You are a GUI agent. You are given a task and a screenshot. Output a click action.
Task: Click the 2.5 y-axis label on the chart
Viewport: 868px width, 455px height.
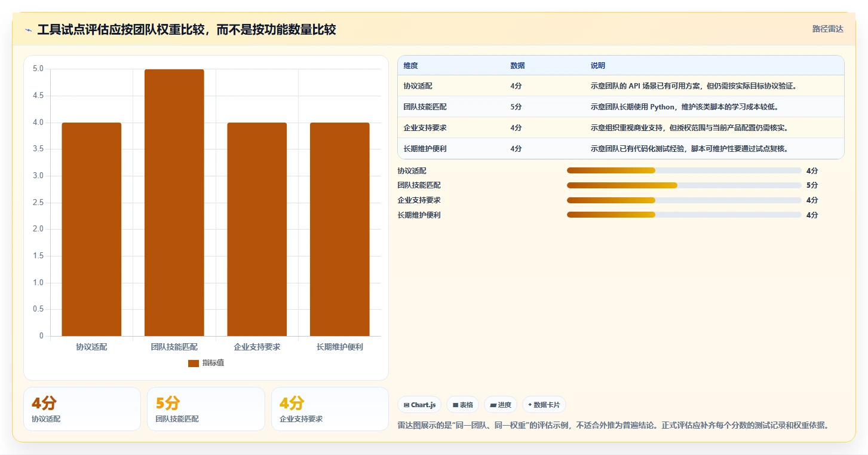click(x=38, y=203)
